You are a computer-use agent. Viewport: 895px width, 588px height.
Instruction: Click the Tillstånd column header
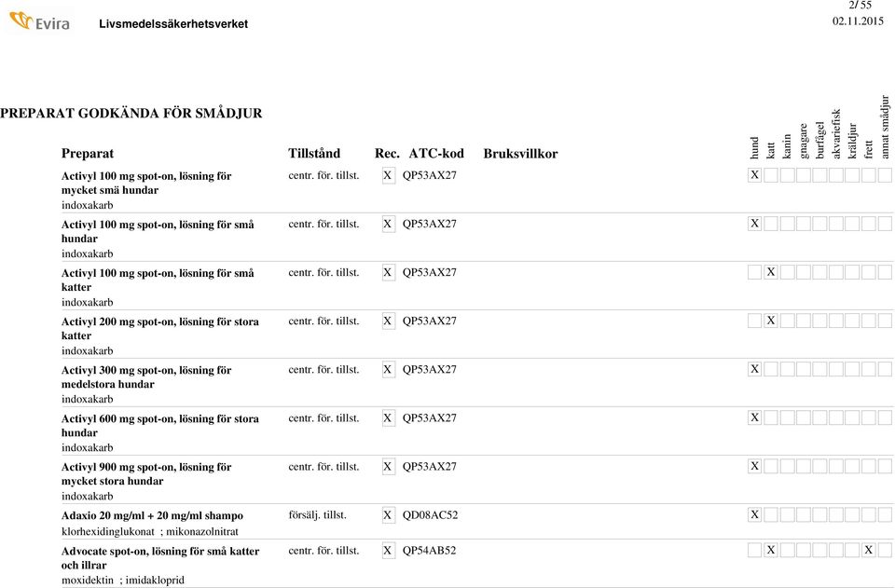[314, 153]
